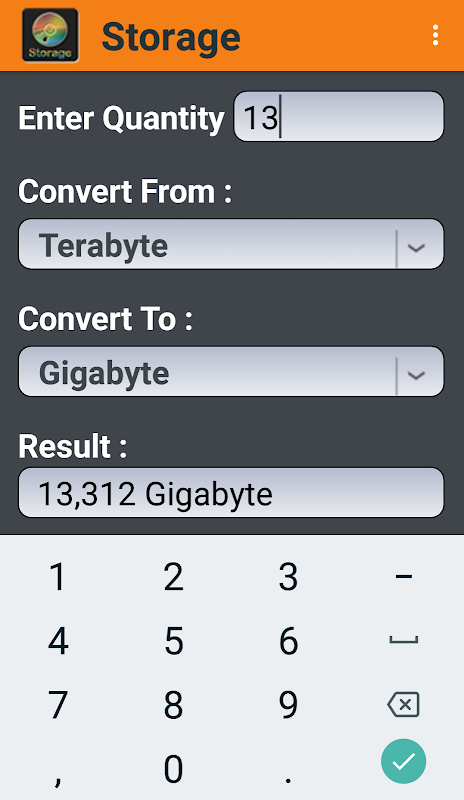Screen dimensions: 464x800
Task: Tap the minus sign key
Action: 403,577
